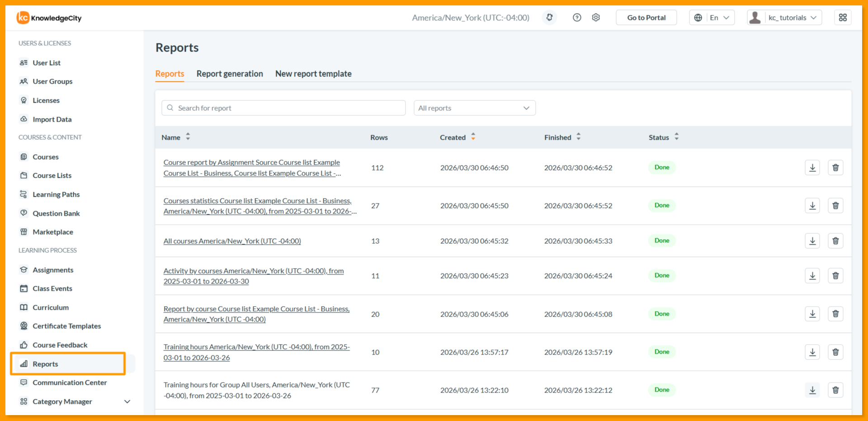The width and height of the screenshot is (868, 421).
Task: Open the apps grid icon
Action: (x=843, y=18)
